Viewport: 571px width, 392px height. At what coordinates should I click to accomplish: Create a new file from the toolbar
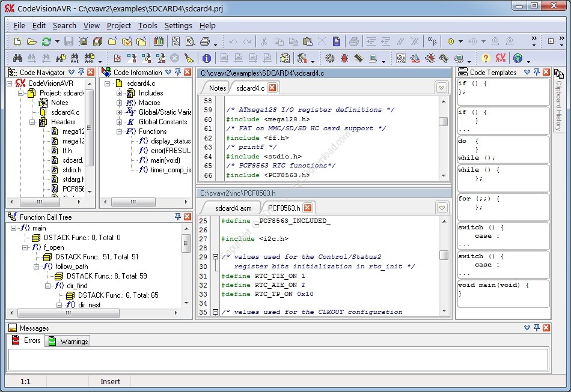tap(17, 41)
